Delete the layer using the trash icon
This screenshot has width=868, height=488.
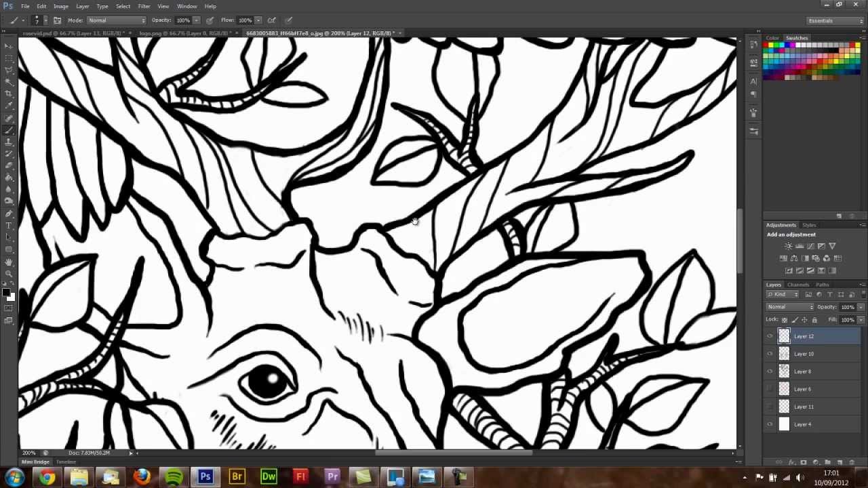click(x=852, y=462)
